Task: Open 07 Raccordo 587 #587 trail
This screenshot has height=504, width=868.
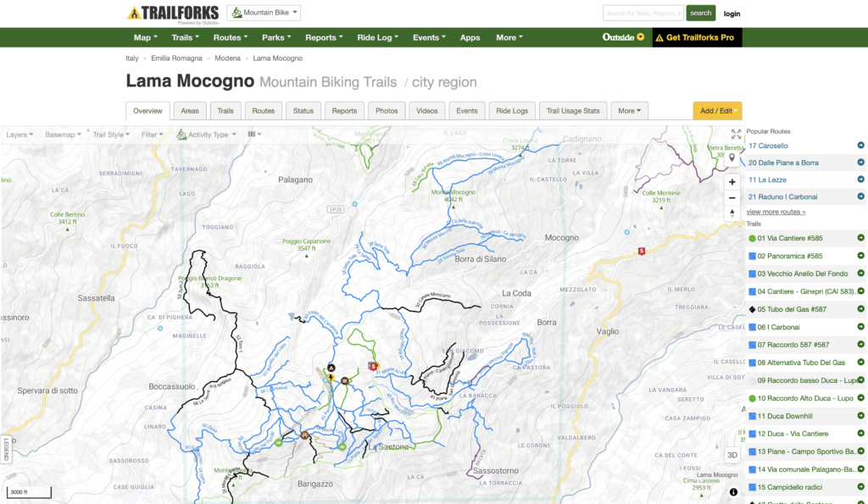Action: 793,345
